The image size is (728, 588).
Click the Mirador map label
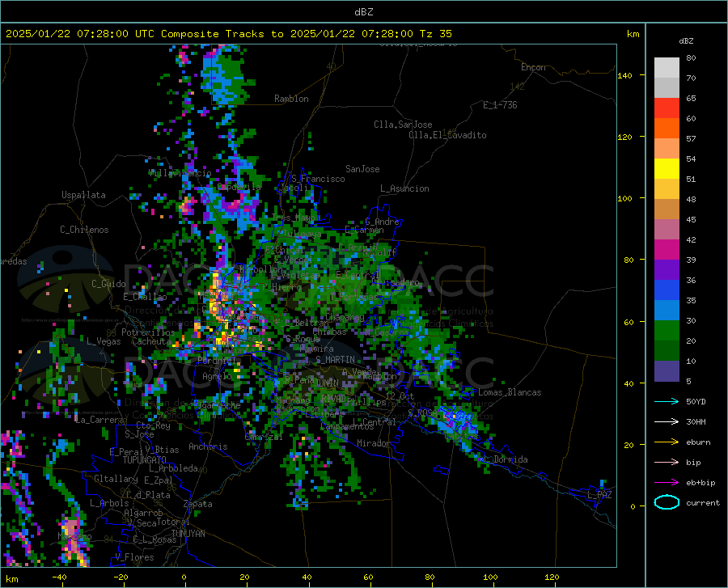coord(374,443)
